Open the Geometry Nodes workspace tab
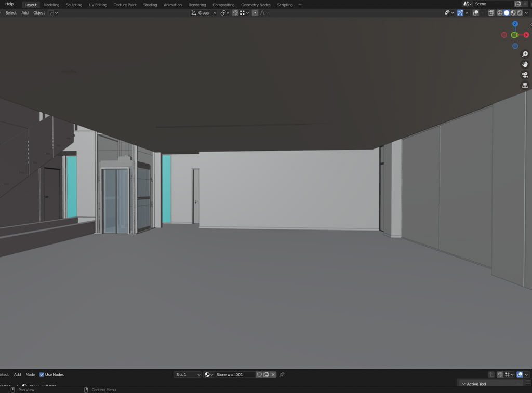Image resolution: width=532 pixels, height=393 pixels. [256, 5]
